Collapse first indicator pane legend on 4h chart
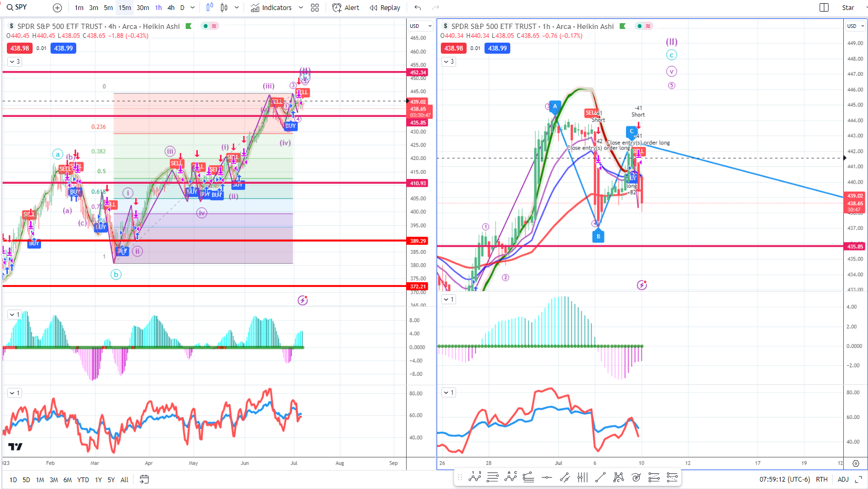This screenshot has width=868, height=489. click(14, 315)
